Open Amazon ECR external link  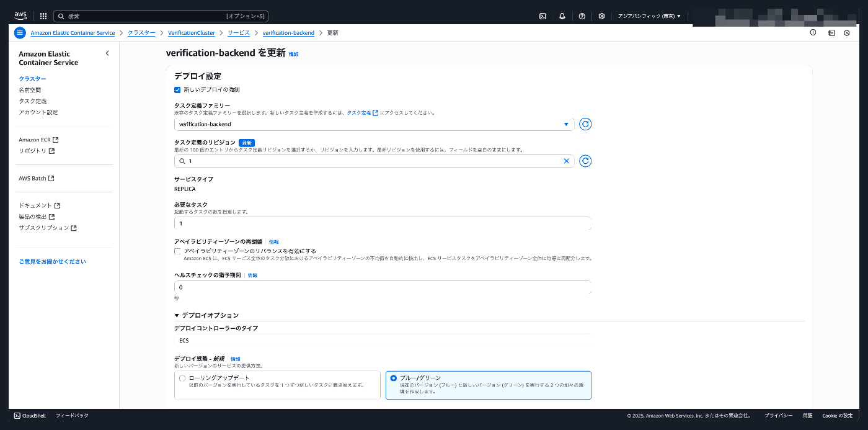38,140
